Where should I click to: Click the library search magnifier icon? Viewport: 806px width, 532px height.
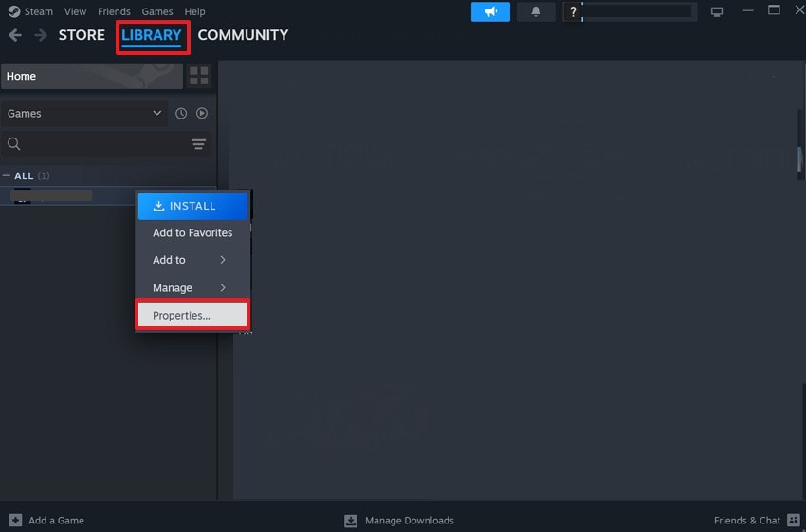[14, 144]
